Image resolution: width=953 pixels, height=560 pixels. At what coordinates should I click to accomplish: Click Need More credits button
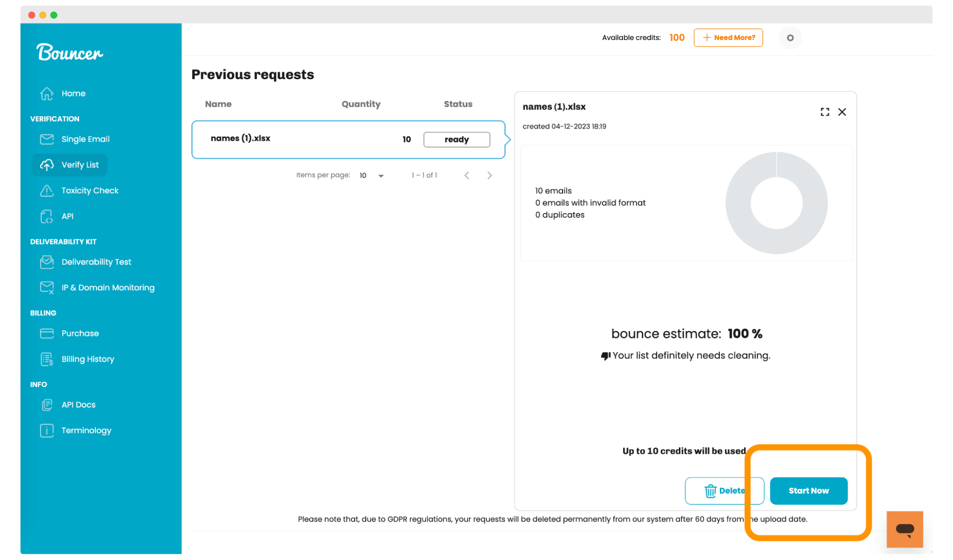pyautogui.click(x=728, y=37)
